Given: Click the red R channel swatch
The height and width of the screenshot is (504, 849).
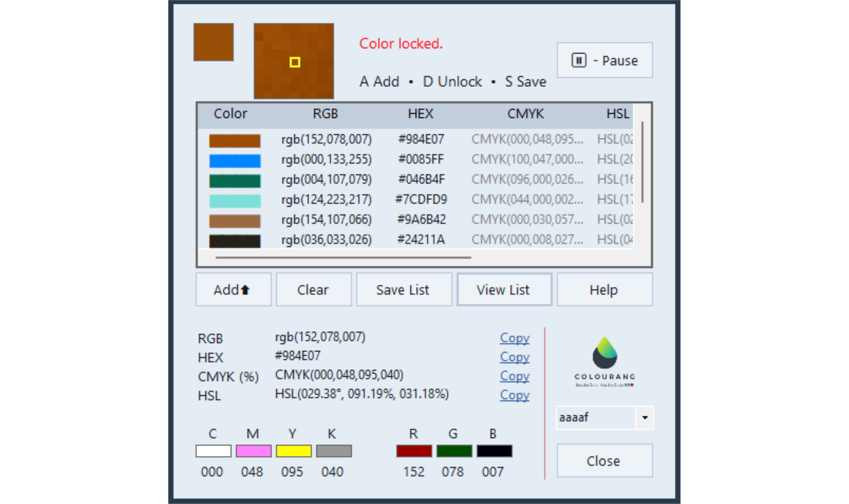Looking at the screenshot, I should point(414,451).
